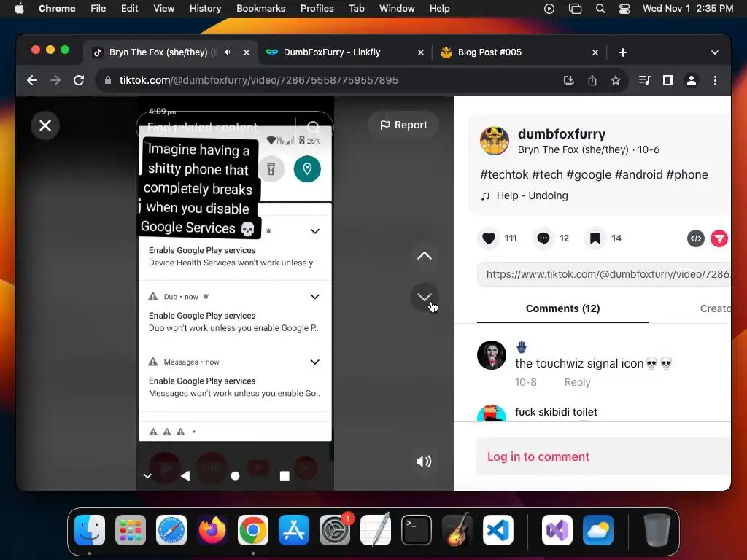Mute the Bryn The Fox tab audio
The height and width of the screenshot is (560, 747).
(x=228, y=52)
